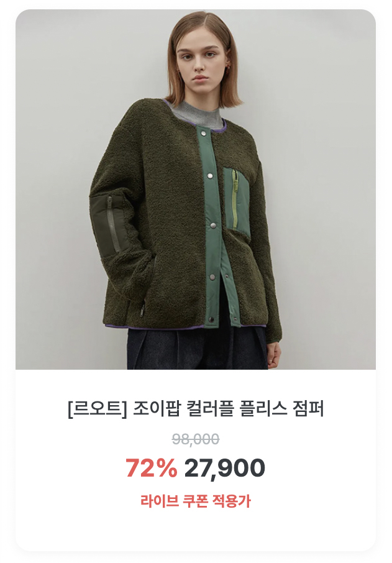Click the model's visible hand
Image resolution: width=392 pixels, height=563 pixels.
pos(274,355)
